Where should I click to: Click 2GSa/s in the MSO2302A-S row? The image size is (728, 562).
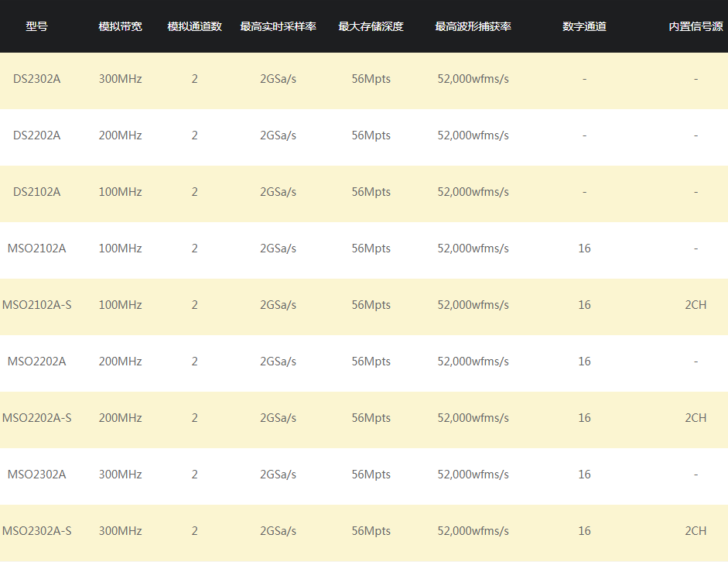coord(278,531)
